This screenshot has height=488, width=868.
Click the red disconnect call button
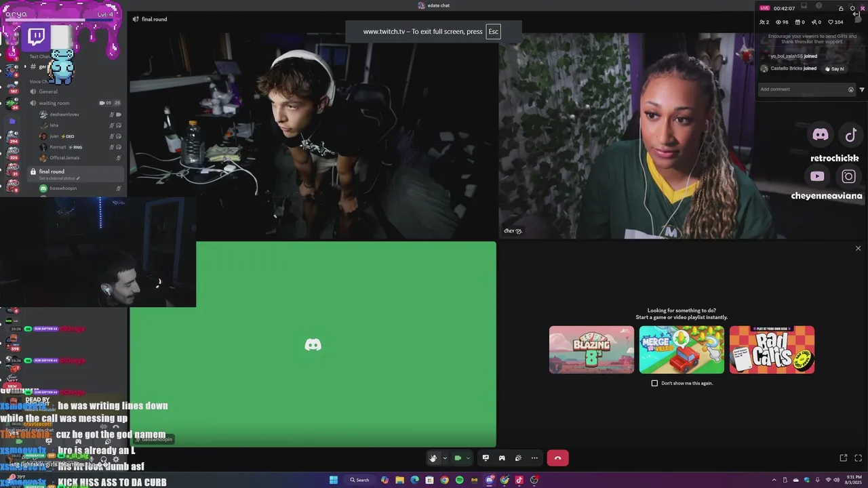coord(557,458)
